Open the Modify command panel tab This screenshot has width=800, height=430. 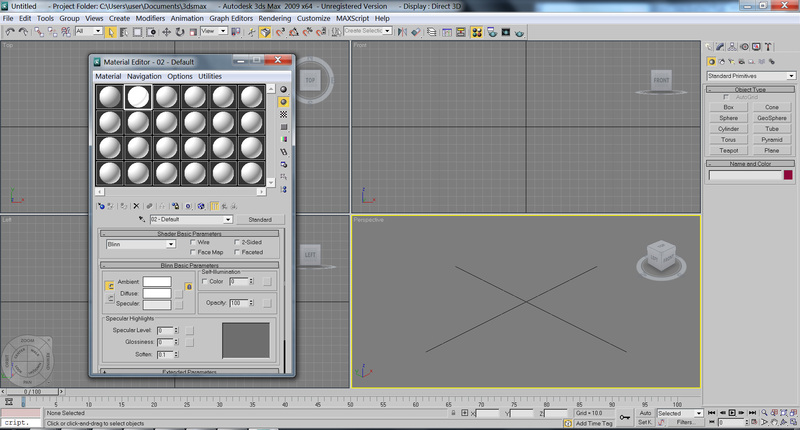coord(720,46)
